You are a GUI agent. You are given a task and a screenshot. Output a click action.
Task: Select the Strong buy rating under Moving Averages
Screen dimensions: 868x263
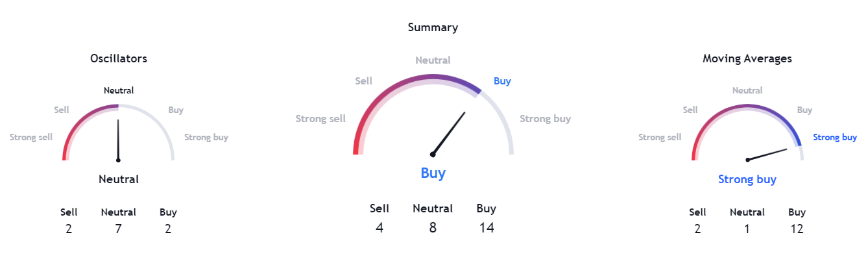pyautogui.click(x=747, y=180)
